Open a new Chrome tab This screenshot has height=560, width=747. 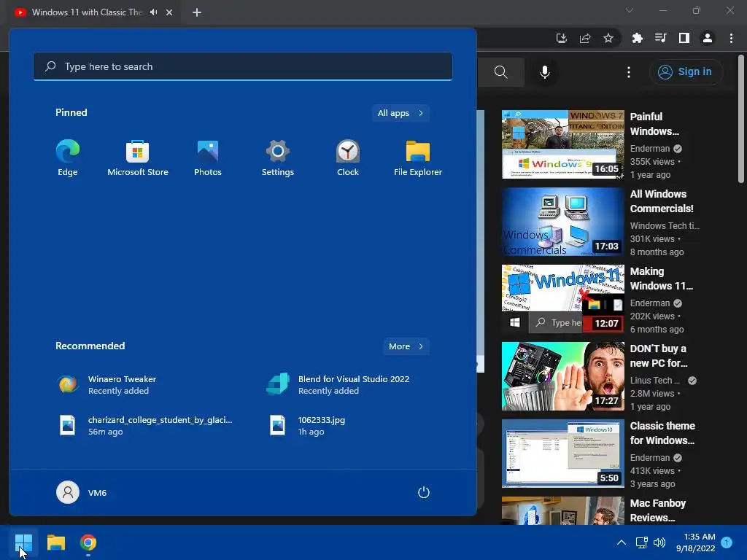[x=197, y=12]
